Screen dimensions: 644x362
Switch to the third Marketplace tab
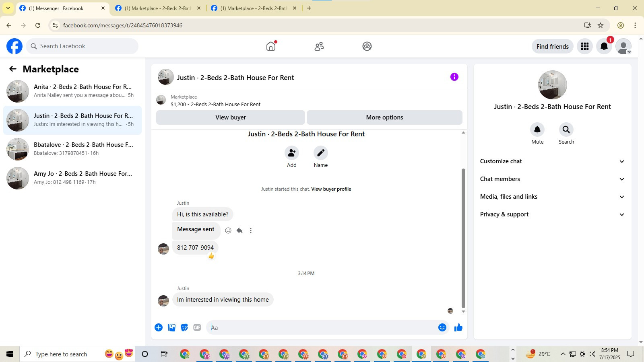[254, 8]
